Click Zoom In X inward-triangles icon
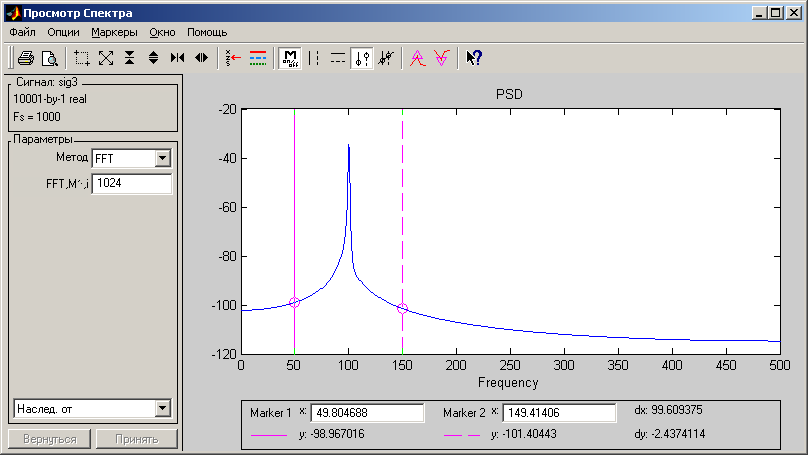 177,58
